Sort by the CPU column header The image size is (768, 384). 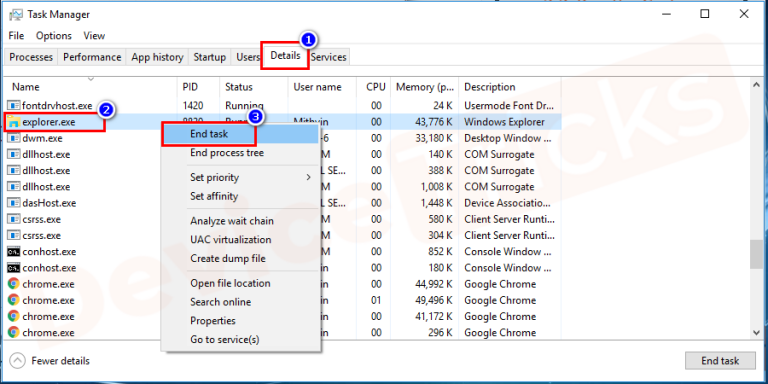(x=374, y=87)
